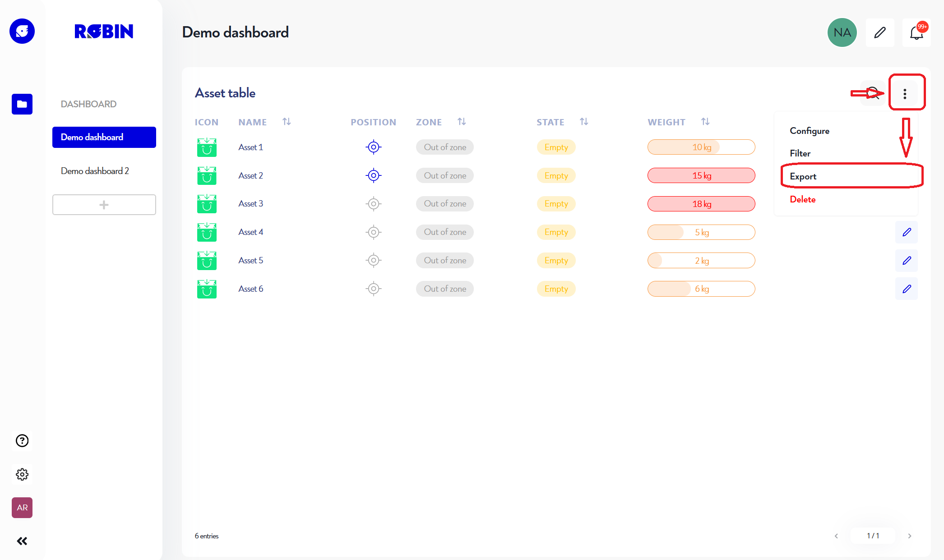
Task: Edit Asset 5 row with pencil icon
Action: coord(907,261)
